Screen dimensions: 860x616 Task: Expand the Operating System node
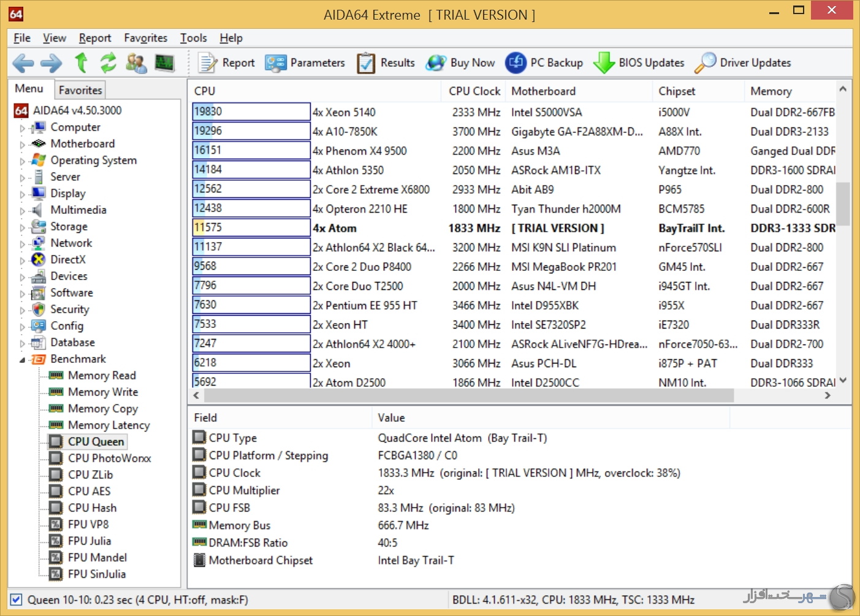point(22,161)
